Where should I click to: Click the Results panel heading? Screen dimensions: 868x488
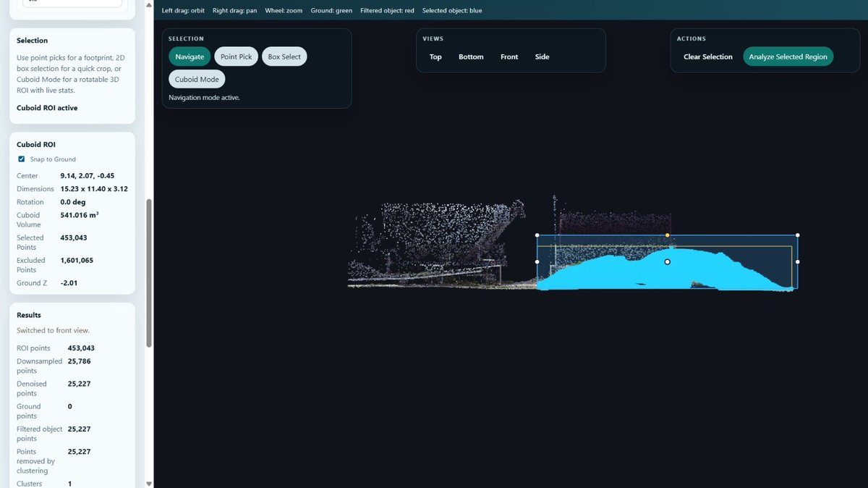tap(29, 315)
